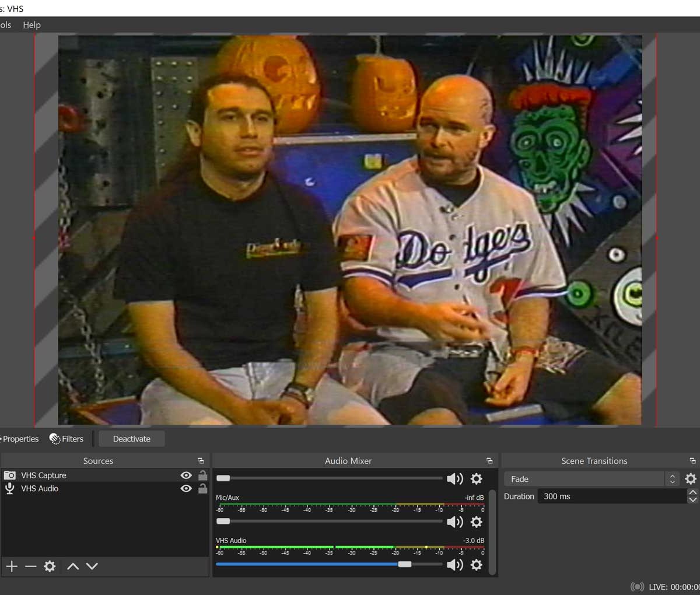Lock the VHS Capture source
The height and width of the screenshot is (595, 700).
202,475
